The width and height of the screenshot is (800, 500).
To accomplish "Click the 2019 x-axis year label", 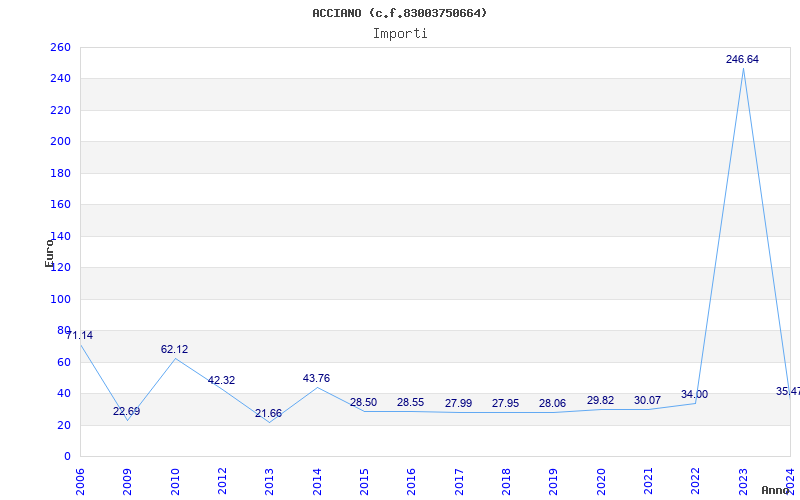I will (x=554, y=482).
